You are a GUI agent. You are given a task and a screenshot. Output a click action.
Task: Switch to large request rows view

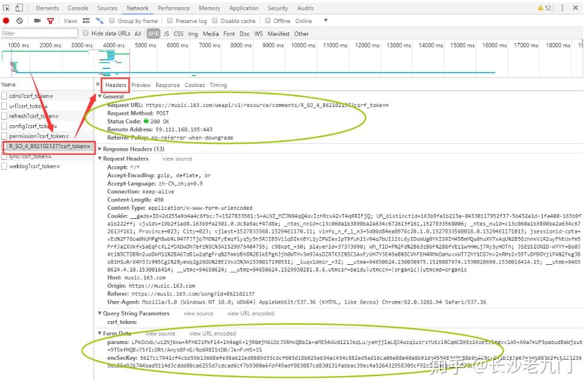[87, 21]
